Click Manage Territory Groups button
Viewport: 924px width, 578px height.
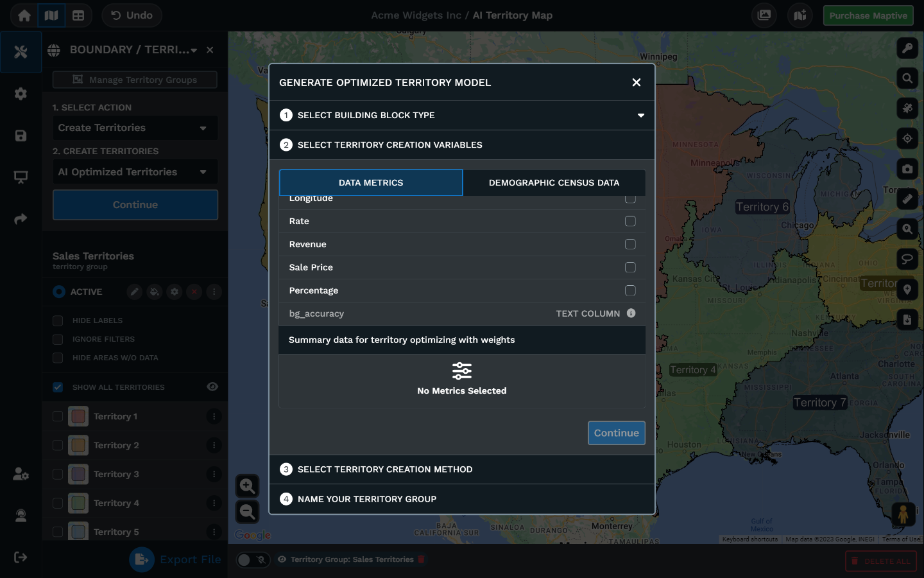click(135, 80)
